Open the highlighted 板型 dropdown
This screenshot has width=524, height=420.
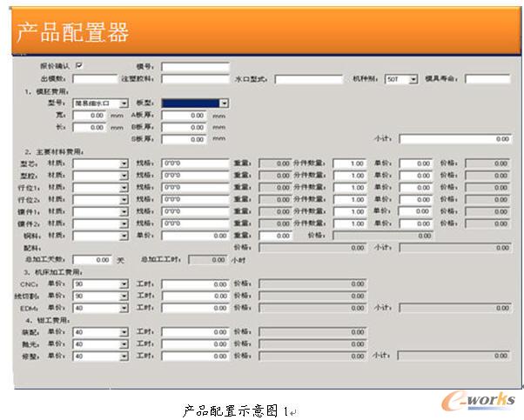[224, 103]
